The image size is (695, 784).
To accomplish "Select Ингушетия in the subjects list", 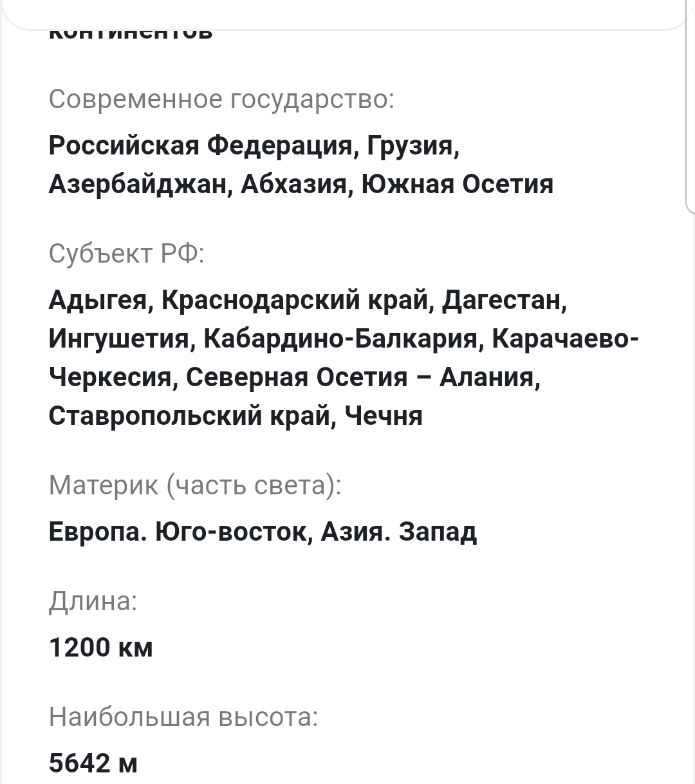I will (x=120, y=339).
